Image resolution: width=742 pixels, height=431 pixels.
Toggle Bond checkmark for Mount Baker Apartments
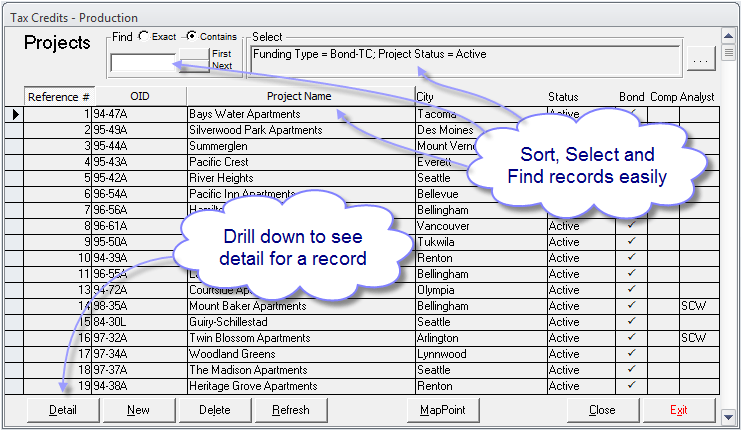(631, 306)
